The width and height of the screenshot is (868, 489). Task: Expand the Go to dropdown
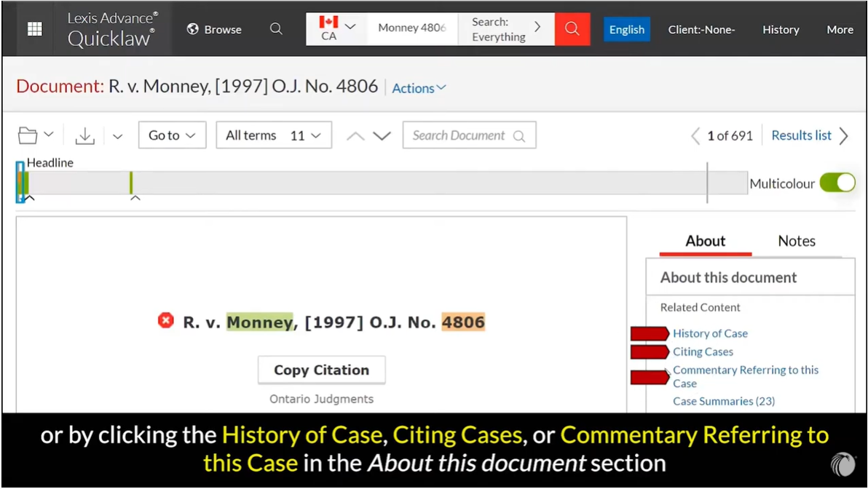click(172, 135)
